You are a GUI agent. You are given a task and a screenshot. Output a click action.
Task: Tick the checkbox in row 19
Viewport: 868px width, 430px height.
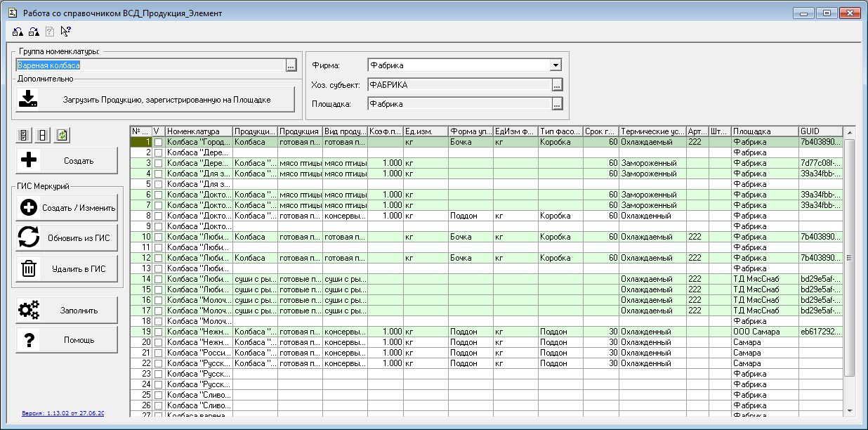pos(158,332)
